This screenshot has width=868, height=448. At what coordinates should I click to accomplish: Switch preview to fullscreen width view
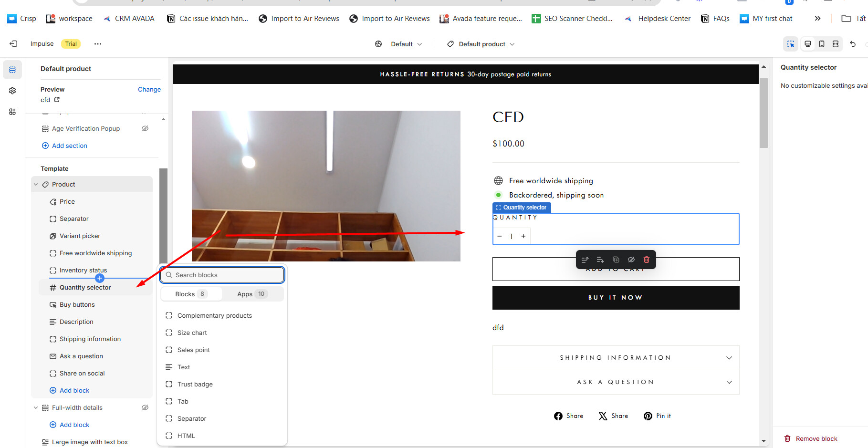(x=836, y=44)
